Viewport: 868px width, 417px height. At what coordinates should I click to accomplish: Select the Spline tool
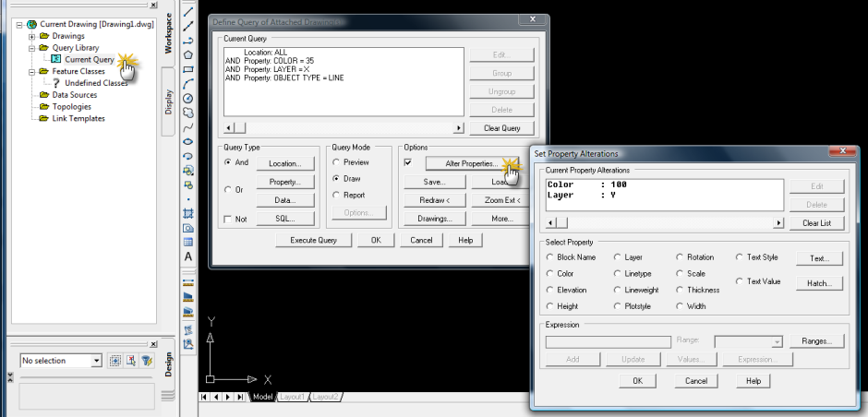[x=188, y=127]
